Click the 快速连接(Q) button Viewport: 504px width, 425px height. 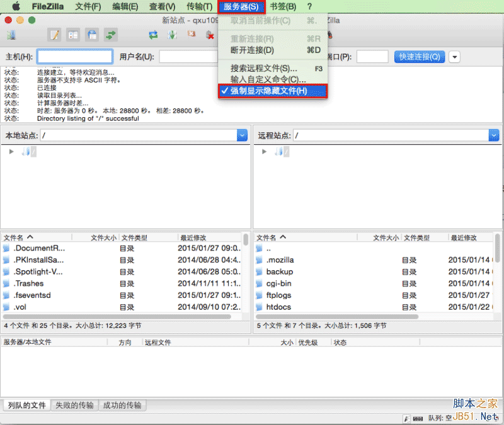pos(420,57)
